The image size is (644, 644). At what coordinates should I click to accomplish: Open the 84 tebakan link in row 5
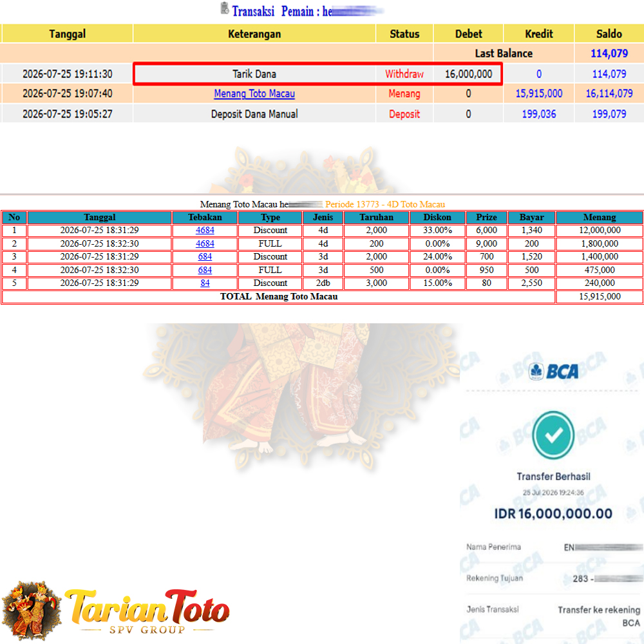coord(205,283)
